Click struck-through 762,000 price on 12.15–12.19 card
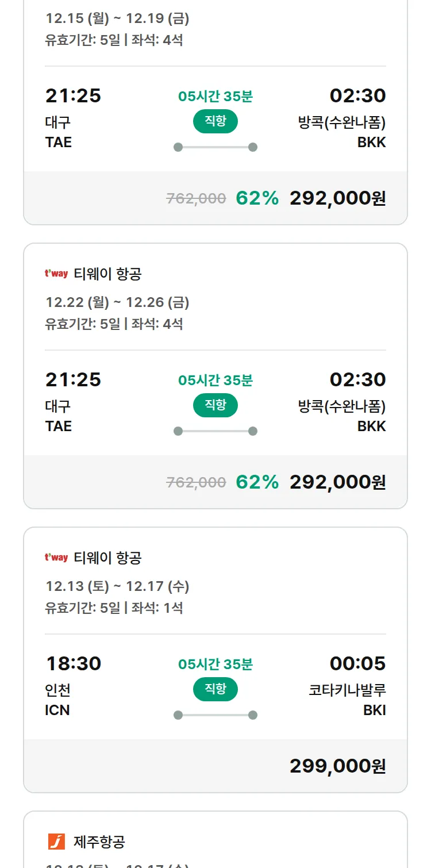The image size is (431, 868). click(x=196, y=199)
